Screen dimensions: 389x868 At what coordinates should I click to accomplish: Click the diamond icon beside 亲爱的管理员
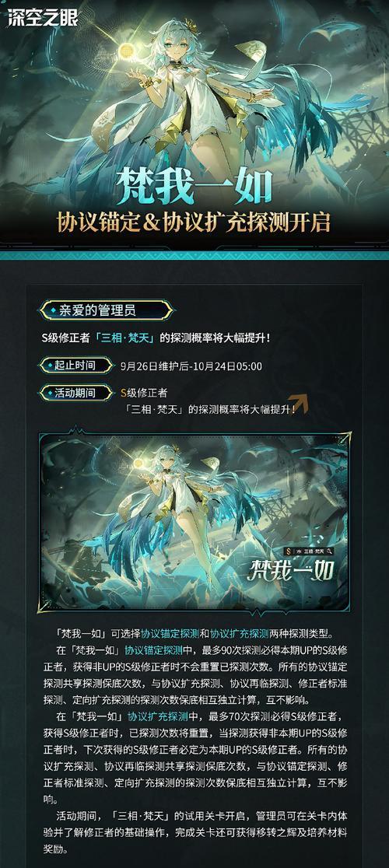pos(53,310)
